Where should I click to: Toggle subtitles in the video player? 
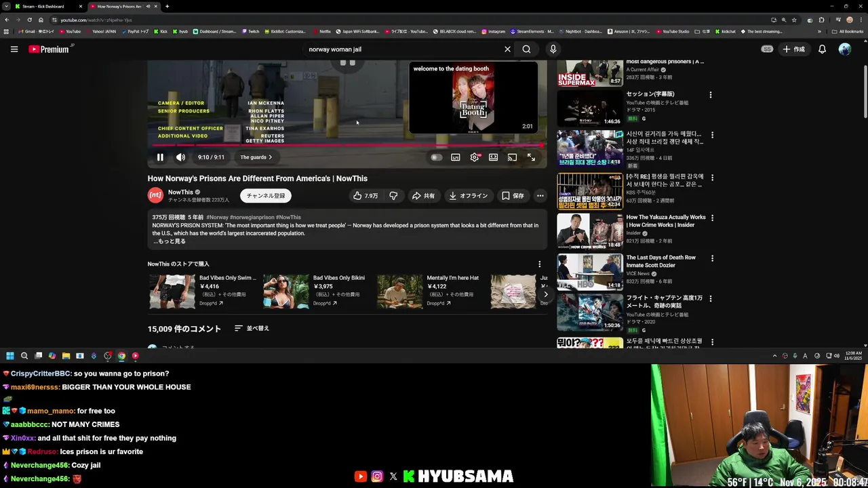click(456, 157)
